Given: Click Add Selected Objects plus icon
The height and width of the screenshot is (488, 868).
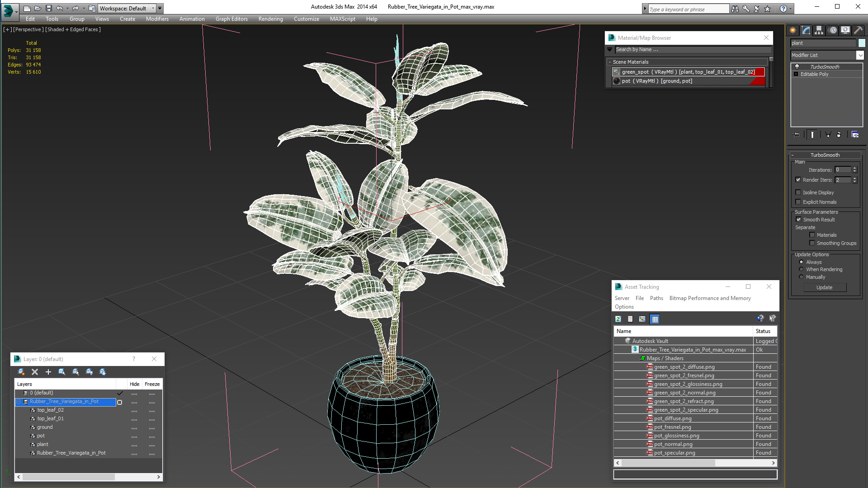Looking at the screenshot, I should pyautogui.click(x=48, y=372).
